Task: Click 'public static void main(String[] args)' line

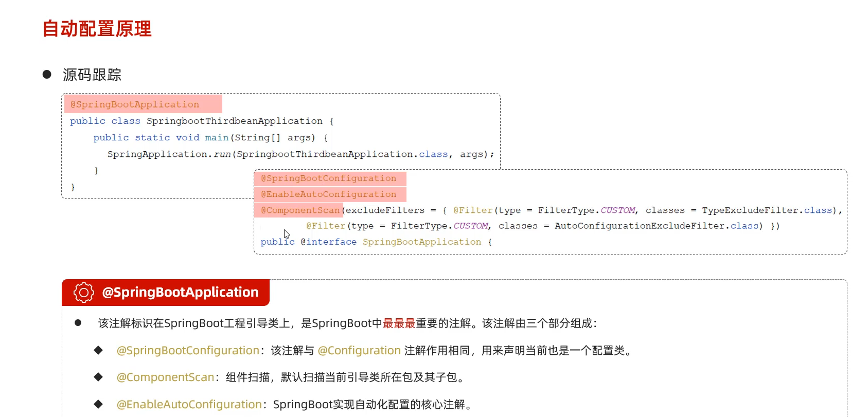Action: [x=210, y=138]
